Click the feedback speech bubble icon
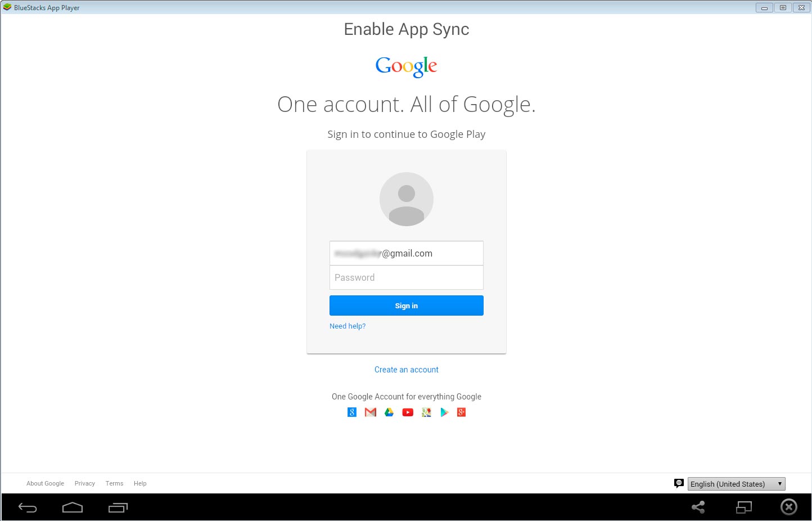The height and width of the screenshot is (521, 812). pos(679,483)
